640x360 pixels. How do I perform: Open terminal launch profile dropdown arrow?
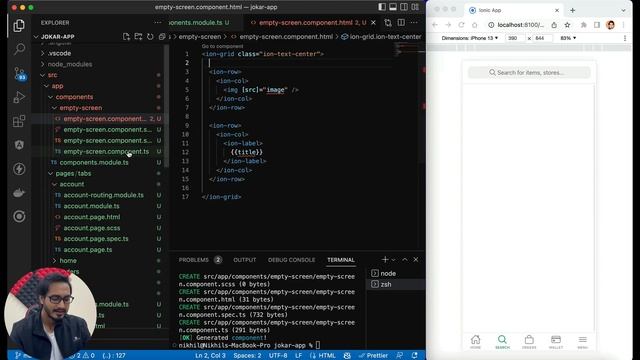[x=393, y=260]
